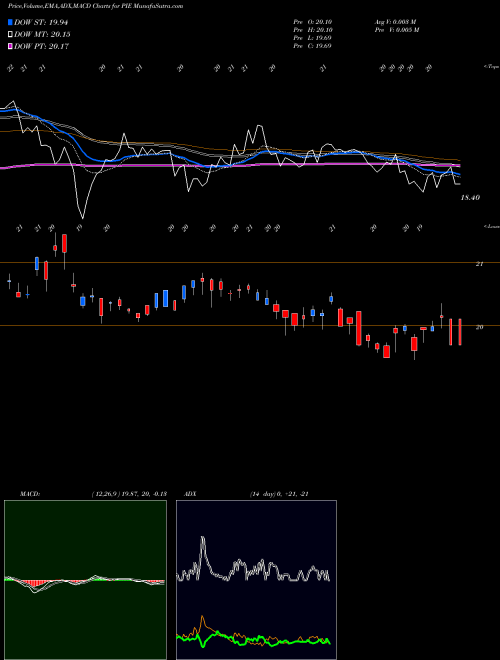Click the 'Pre O: 20.10' value
500x660 pixels.
click(313, 22)
